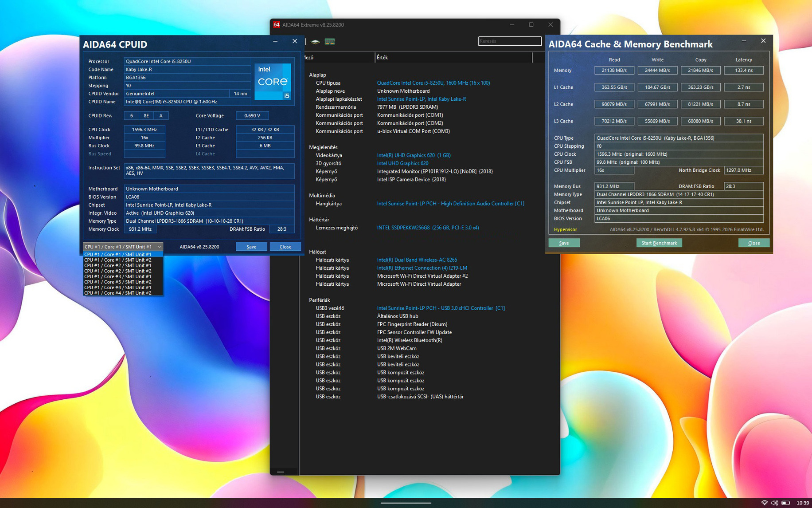Screen dimensions: 812x508
Task: Click the Memory Latency value 133.4 ns
Action: [x=744, y=71]
